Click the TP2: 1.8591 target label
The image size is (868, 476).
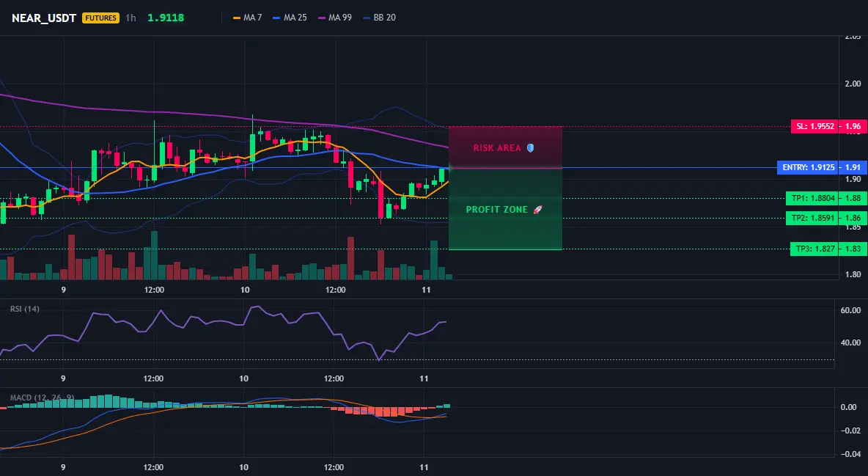(x=812, y=218)
